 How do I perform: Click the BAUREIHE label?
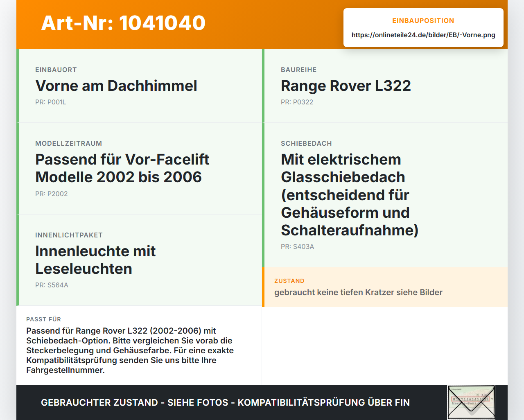(299, 70)
